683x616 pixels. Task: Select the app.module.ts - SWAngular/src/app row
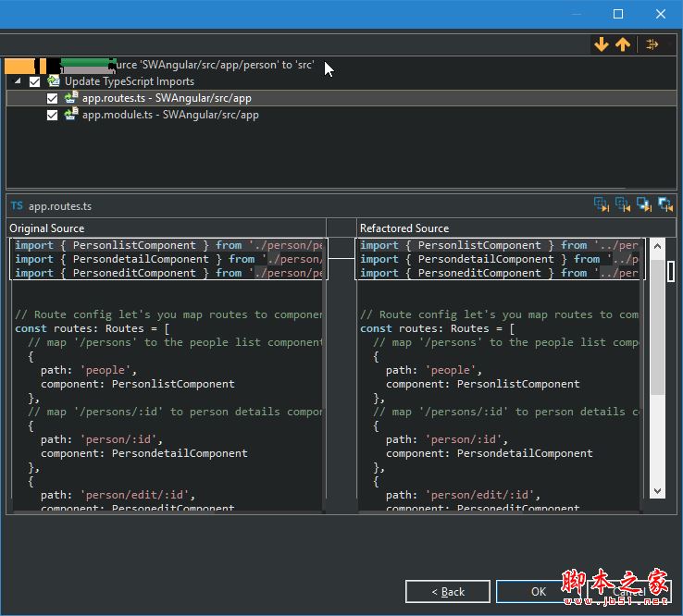170,115
